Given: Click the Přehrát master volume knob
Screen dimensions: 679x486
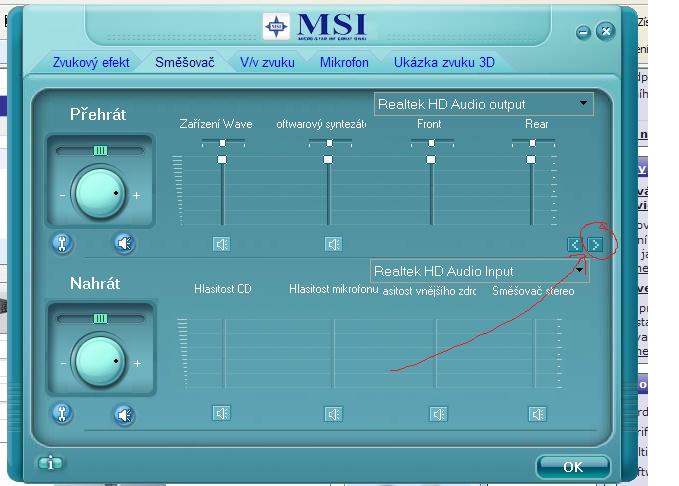Looking at the screenshot, I should click(100, 193).
